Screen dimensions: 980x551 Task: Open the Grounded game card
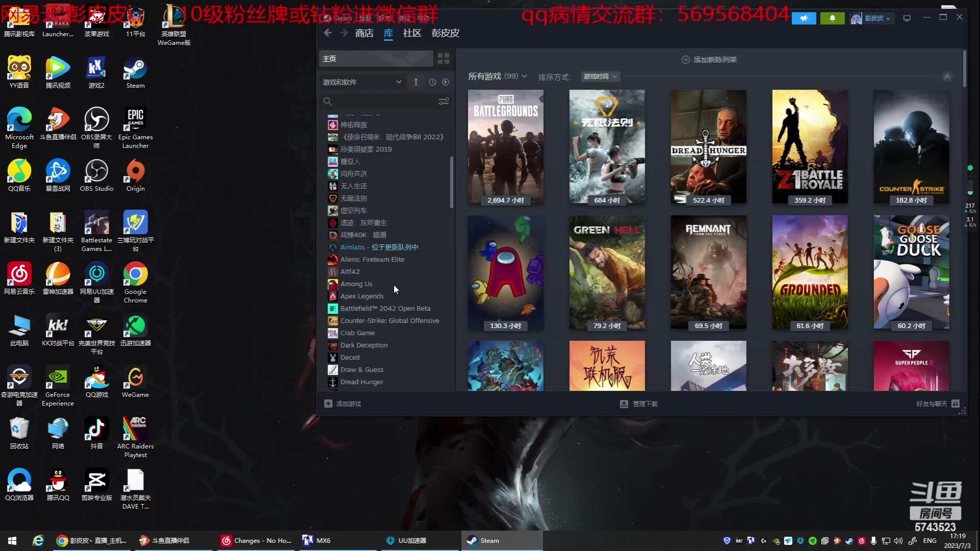810,272
